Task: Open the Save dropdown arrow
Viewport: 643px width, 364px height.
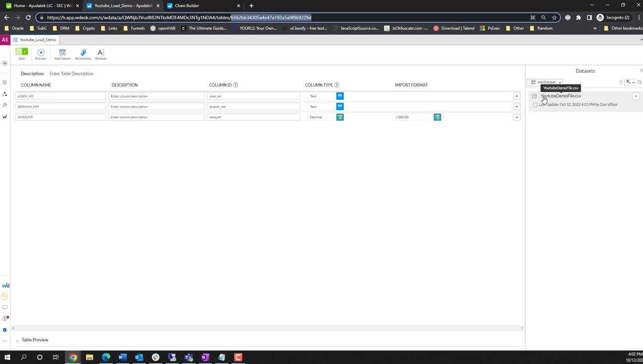Action: [25, 52]
